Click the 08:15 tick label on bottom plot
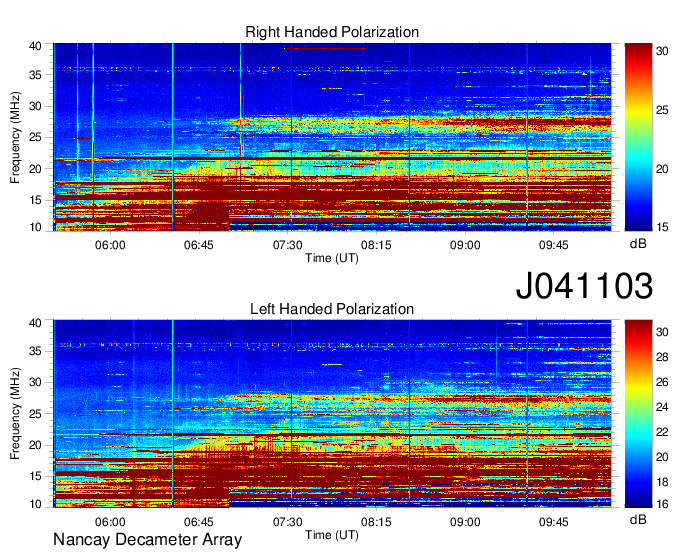The height and width of the screenshot is (552, 680). coord(376,522)
